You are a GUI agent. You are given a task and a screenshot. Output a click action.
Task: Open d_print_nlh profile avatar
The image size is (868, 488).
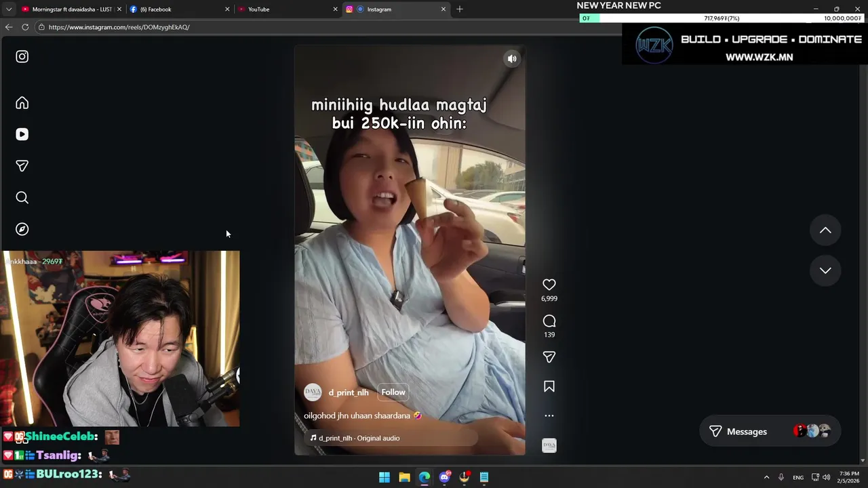pos(313,392)
